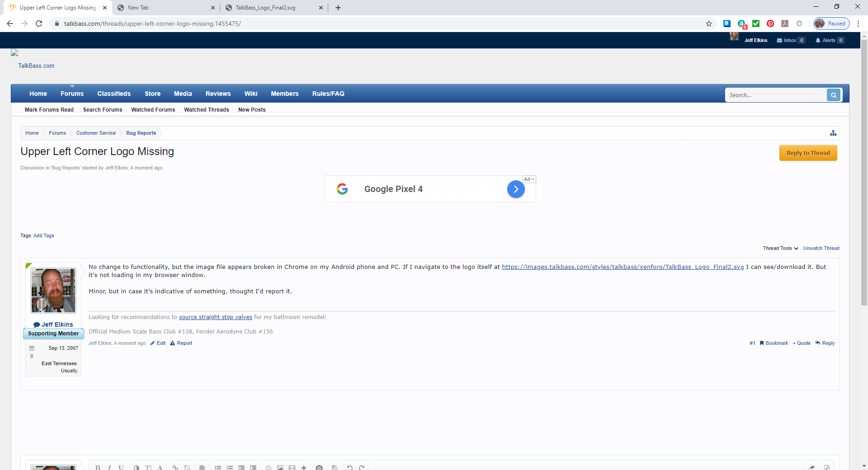
Task: Toggle Italic in the reply editor
Action: (109, 467)
